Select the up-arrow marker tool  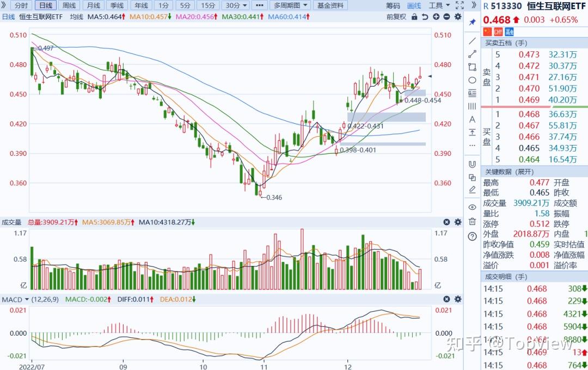472,132
